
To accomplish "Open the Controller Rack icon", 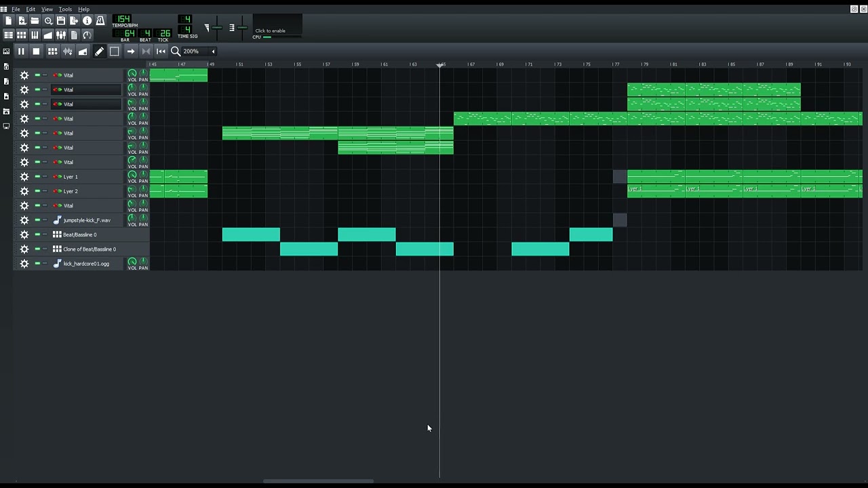I will click(87, 35).
